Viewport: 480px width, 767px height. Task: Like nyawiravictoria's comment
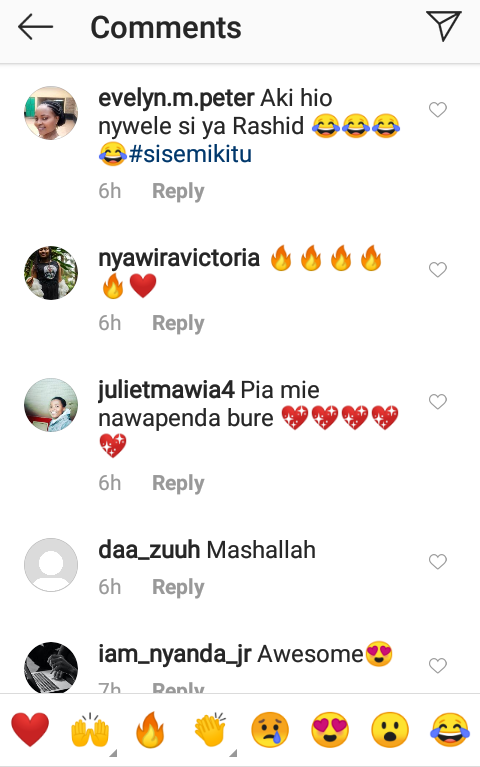click(x=438, y=270)
